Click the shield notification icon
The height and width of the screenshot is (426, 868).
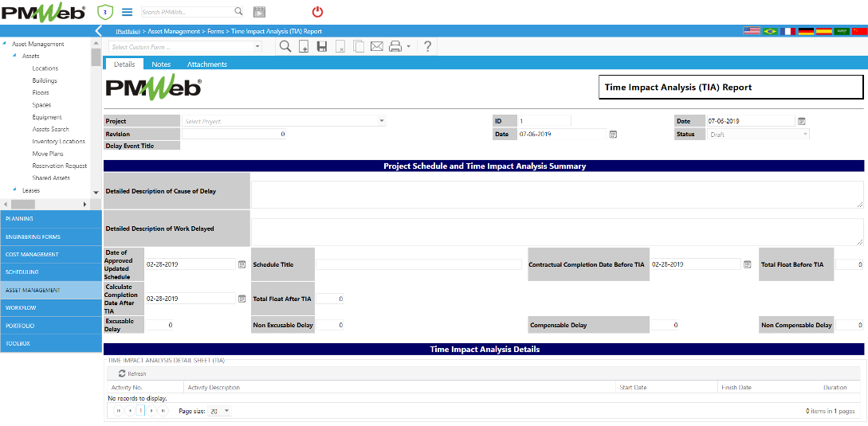[104, 12]
